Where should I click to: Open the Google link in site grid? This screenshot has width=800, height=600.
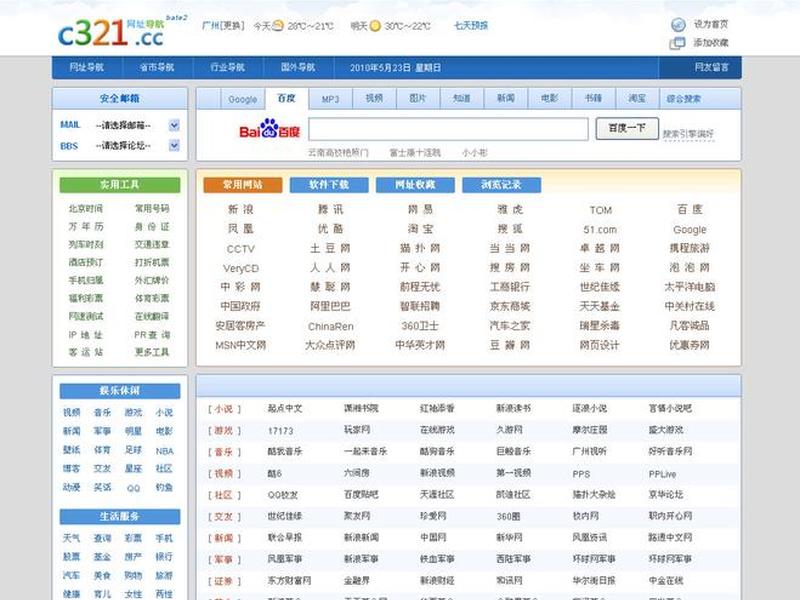pyautogui.click(x=690, y=230)
